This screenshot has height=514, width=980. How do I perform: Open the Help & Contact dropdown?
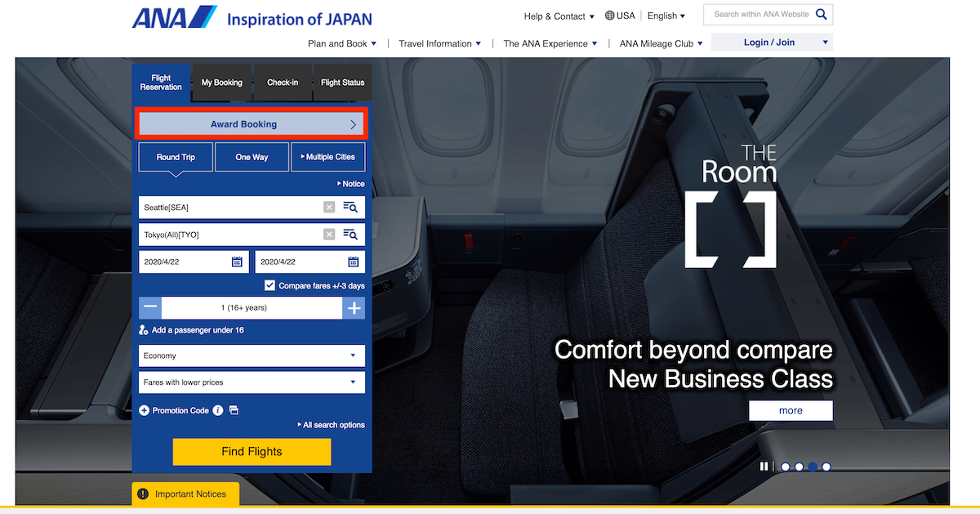pyautogui.click(x=559, y=16)
